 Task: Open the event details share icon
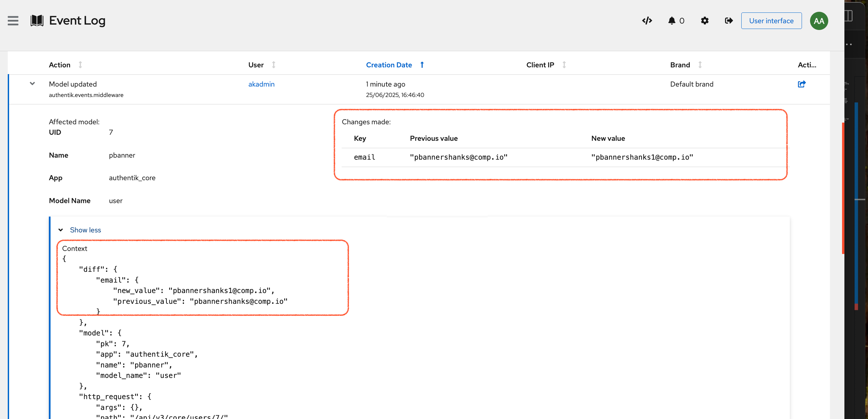(802, 84)
